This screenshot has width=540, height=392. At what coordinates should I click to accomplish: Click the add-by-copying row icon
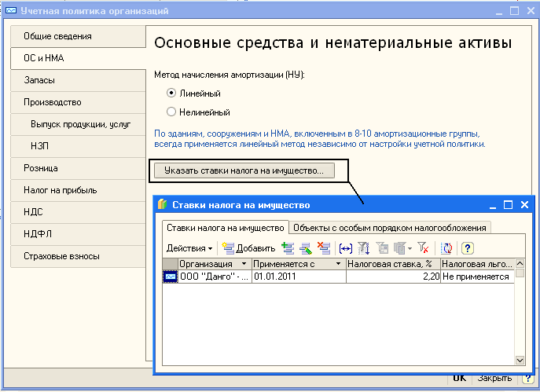[x=289, y=248]
